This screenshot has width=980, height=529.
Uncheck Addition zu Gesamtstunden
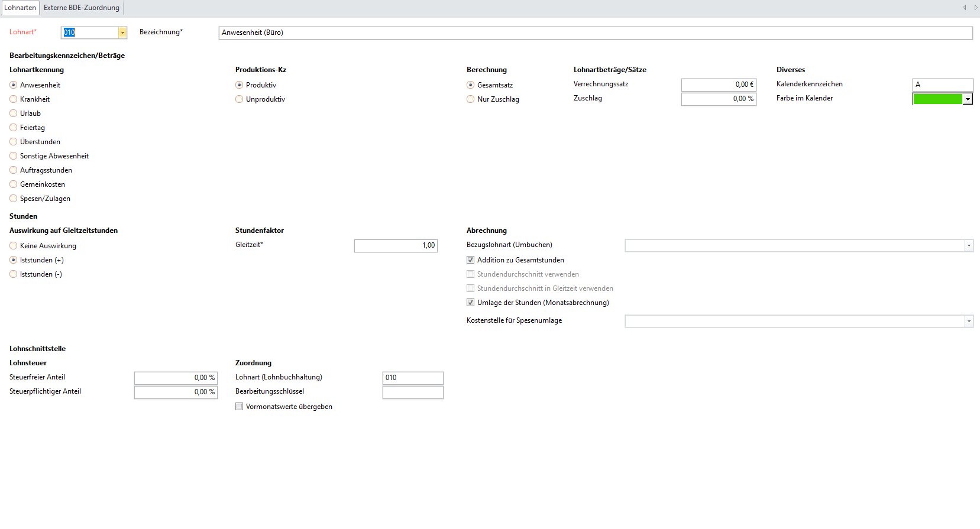click(471, 260)
